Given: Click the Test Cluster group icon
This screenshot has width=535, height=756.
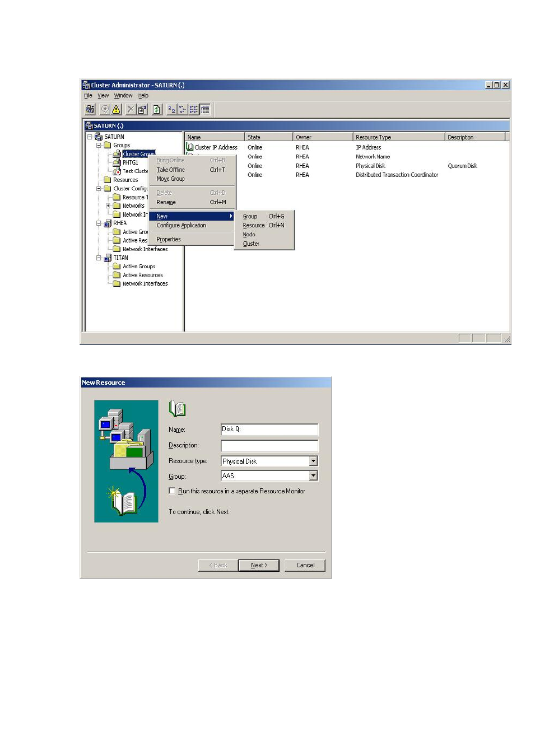Looking at the screenshot, I should click(117, 171).
